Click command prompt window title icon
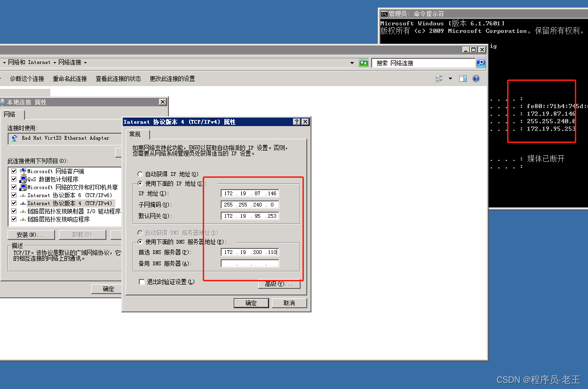This screenshot has height=389, width=588. pos(384,14)
